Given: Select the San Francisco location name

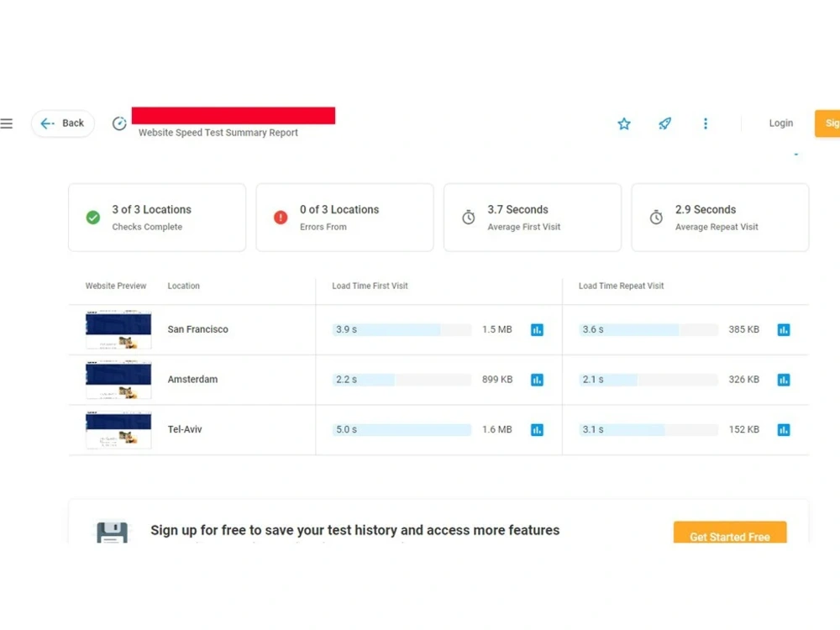Looking at the screenshot, I should (x=197, y=329).
